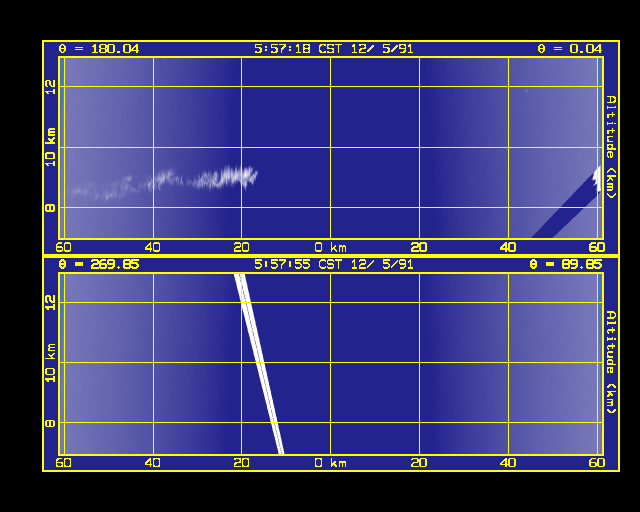This screenshot has width=640, height=512.
Task: Click bottom panel's left-side 20 range label
Action: point(241,463)
